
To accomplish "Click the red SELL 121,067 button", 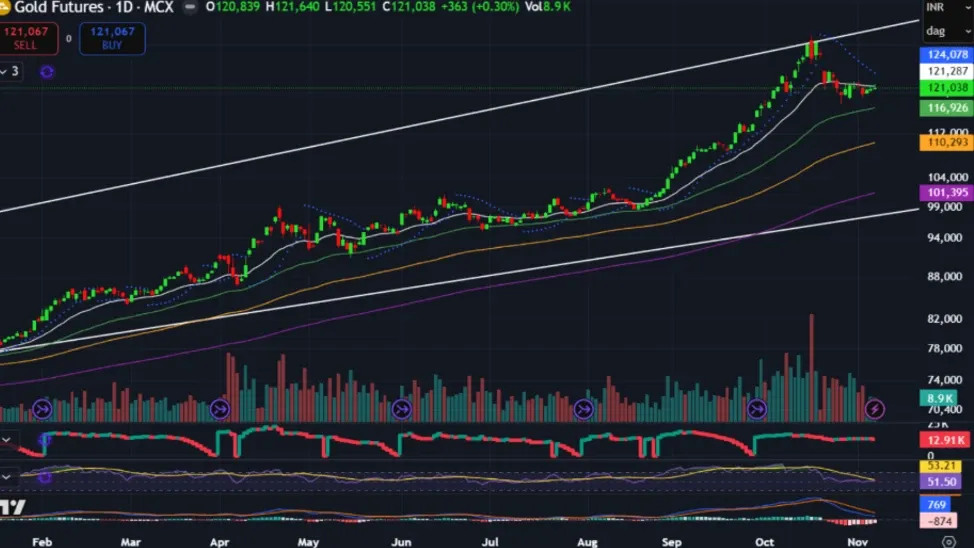I will click(28, 38).
